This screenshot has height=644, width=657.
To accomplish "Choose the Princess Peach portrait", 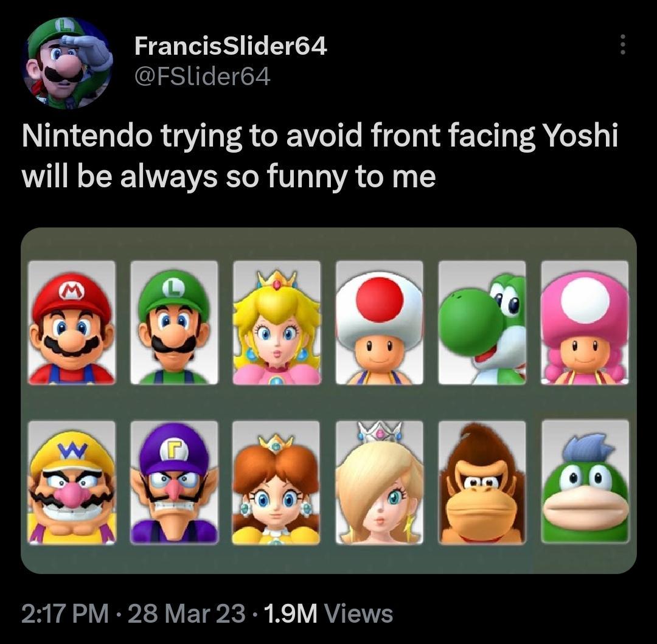I will (277, 323).
